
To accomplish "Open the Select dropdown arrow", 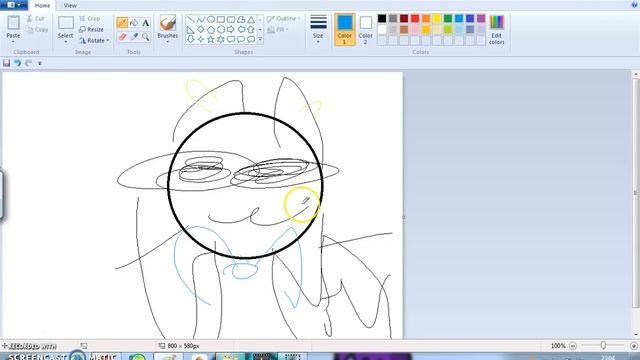I will click(66, 42).
